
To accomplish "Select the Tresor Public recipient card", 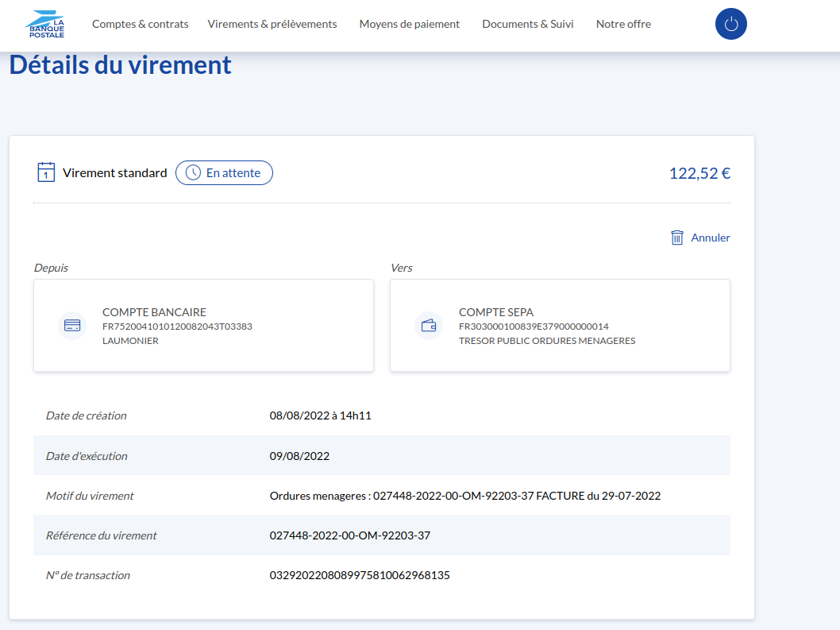I will point(560,326).
